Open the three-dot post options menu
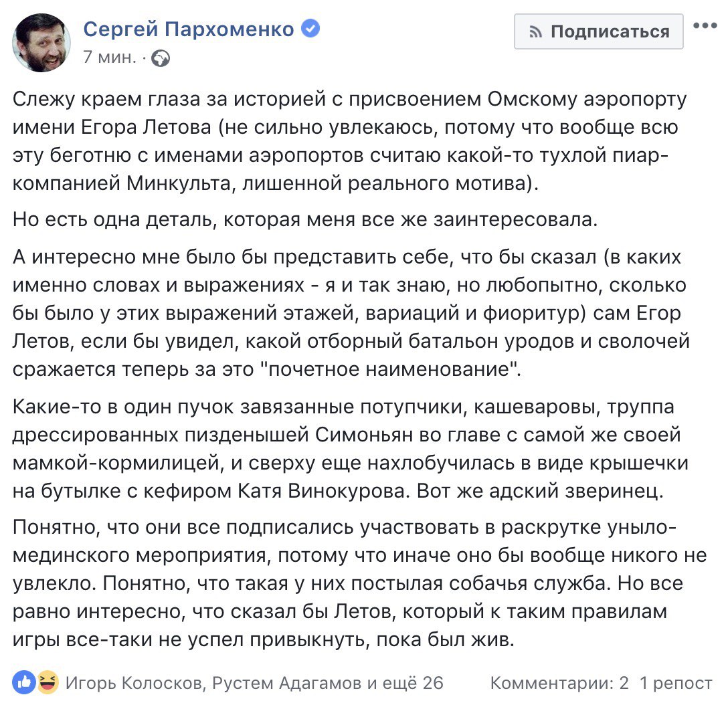 click(705, 26)
